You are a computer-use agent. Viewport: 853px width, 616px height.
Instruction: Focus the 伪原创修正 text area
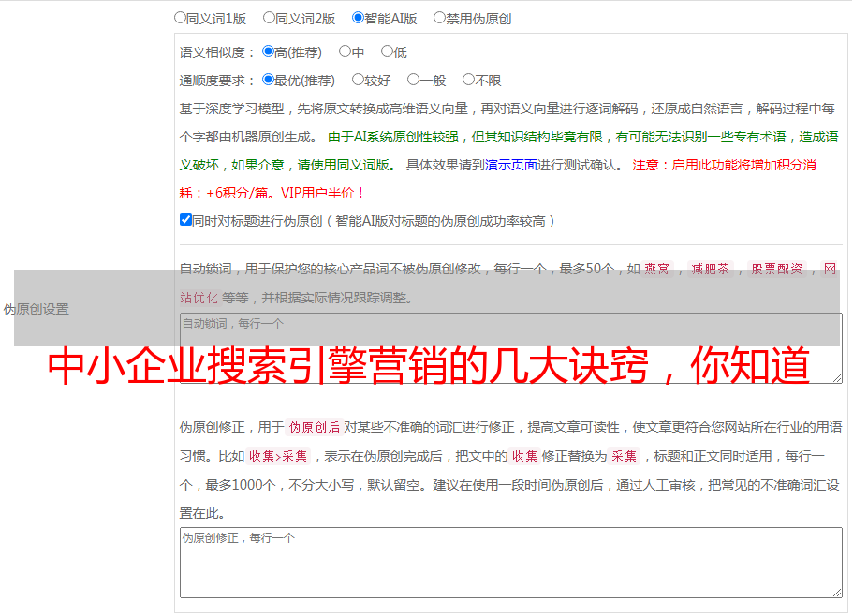click(x=511, y=563)
